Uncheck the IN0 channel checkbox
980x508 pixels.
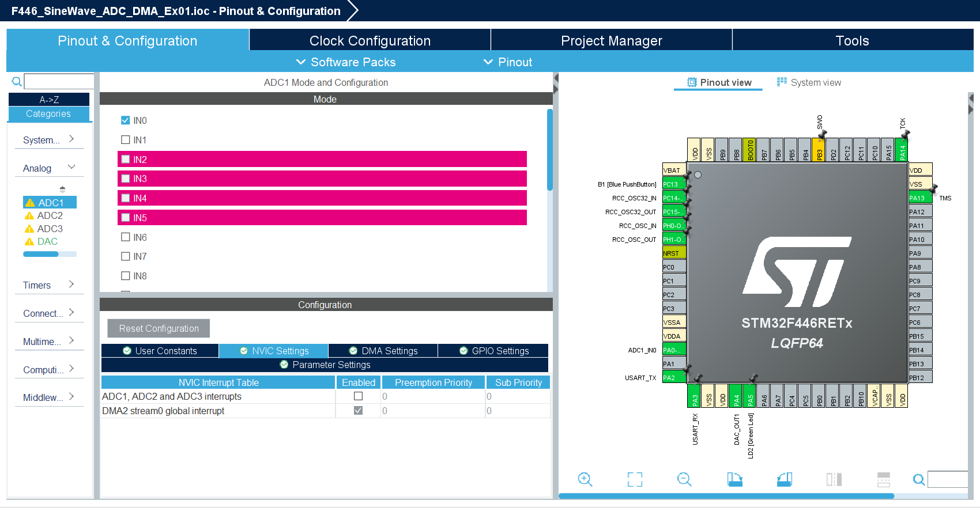(125, 120)
